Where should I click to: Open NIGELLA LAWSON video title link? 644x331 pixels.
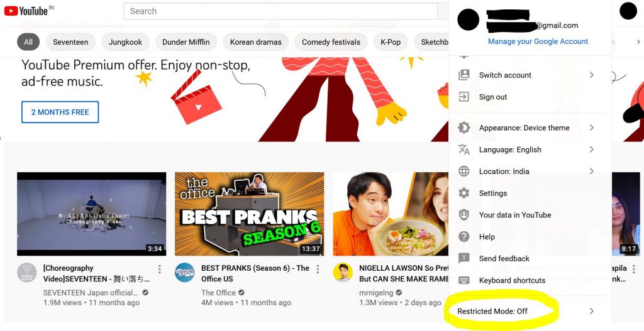pos(404,273)
